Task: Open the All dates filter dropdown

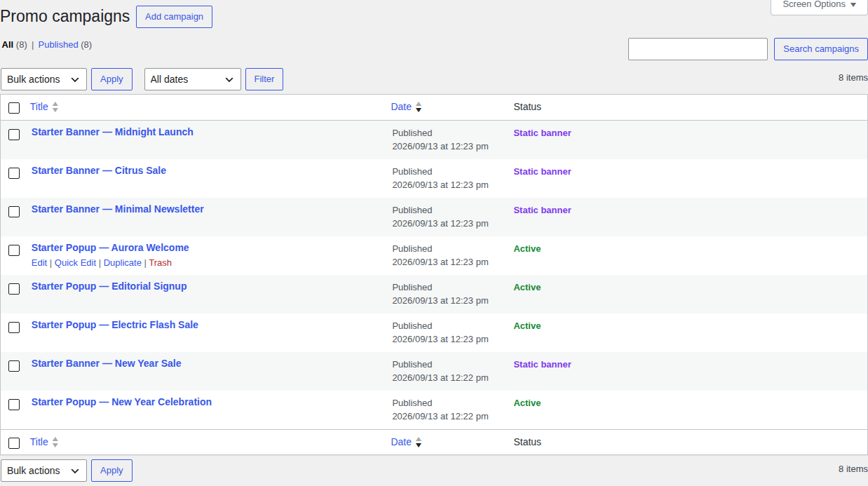Action: point(193,79)
